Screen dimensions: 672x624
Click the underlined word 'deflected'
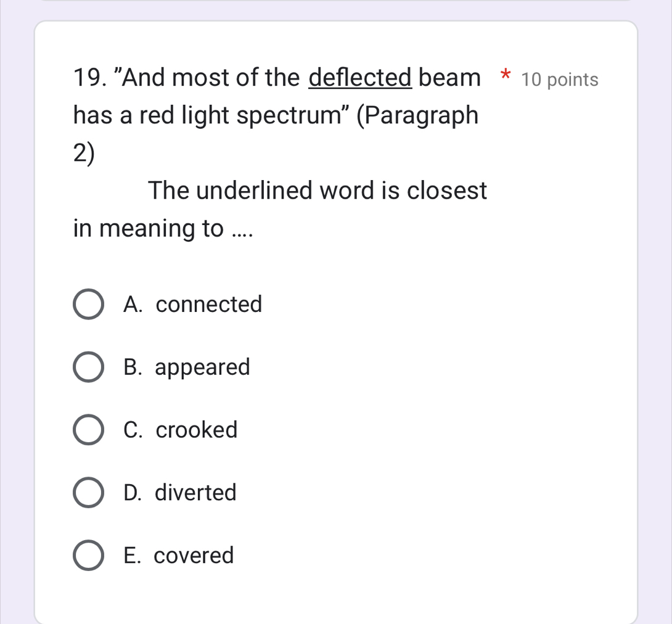[x=360, y=78]
